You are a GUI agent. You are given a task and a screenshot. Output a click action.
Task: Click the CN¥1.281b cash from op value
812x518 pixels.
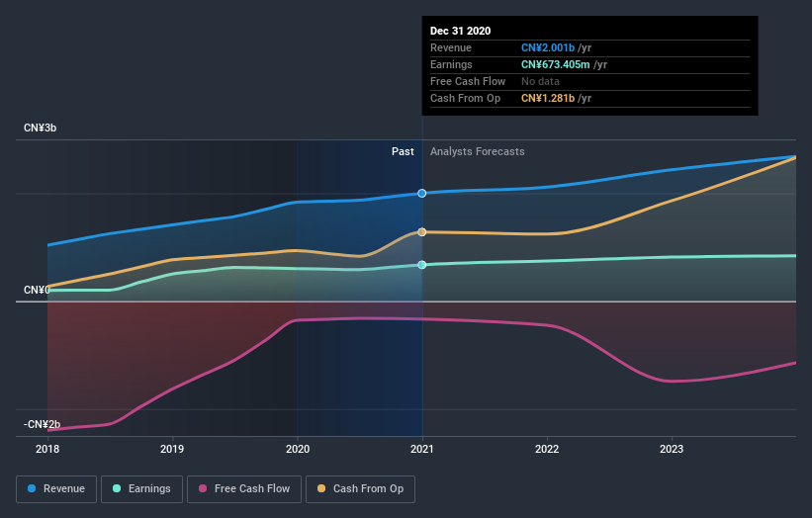tap(548, 98)
